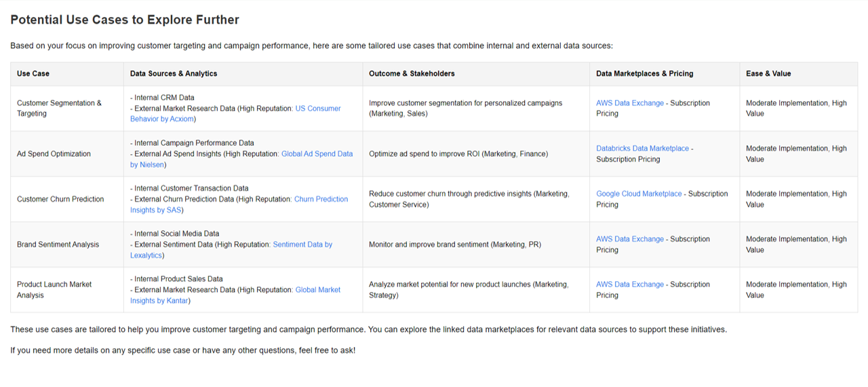Click the 'Internal Customer Transaction Data' line
This screenshot has width=868, height=387.
click(189, 188)
